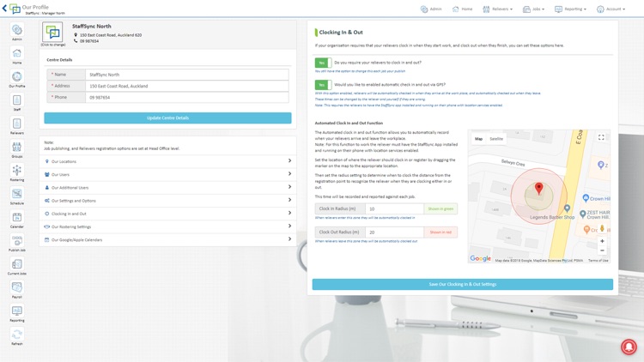
Task: Open the Account dropdown in top navigation
Action: click(611, 9)
